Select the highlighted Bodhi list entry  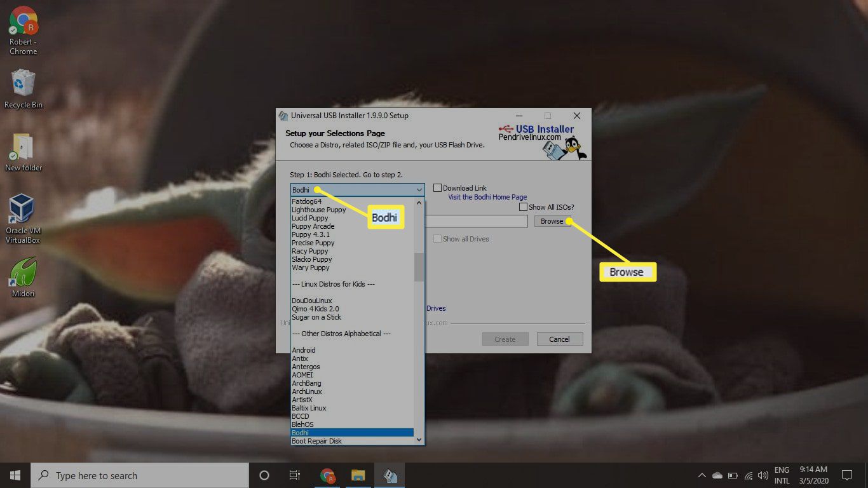[352, 433]
